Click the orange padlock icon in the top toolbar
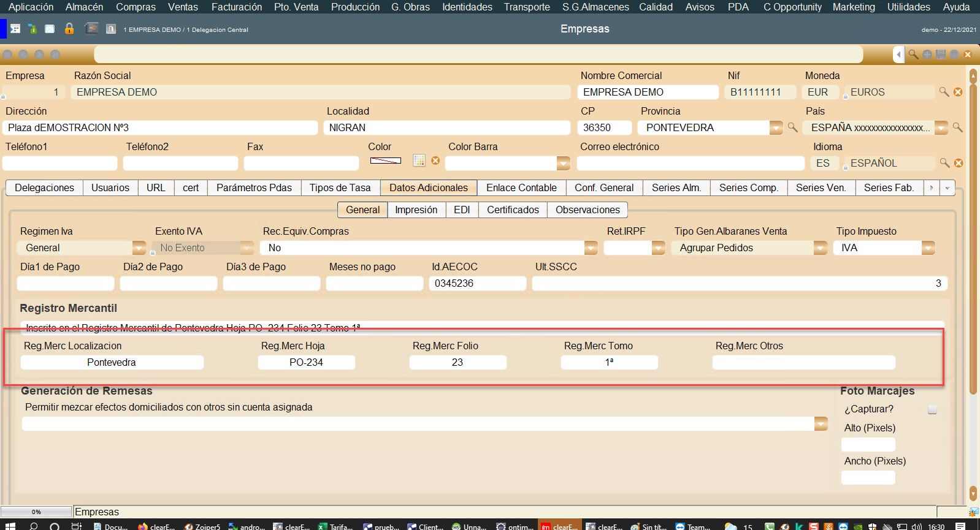This screenshot has width=980, height=530. pyautogui.click(x=69, y=29)
